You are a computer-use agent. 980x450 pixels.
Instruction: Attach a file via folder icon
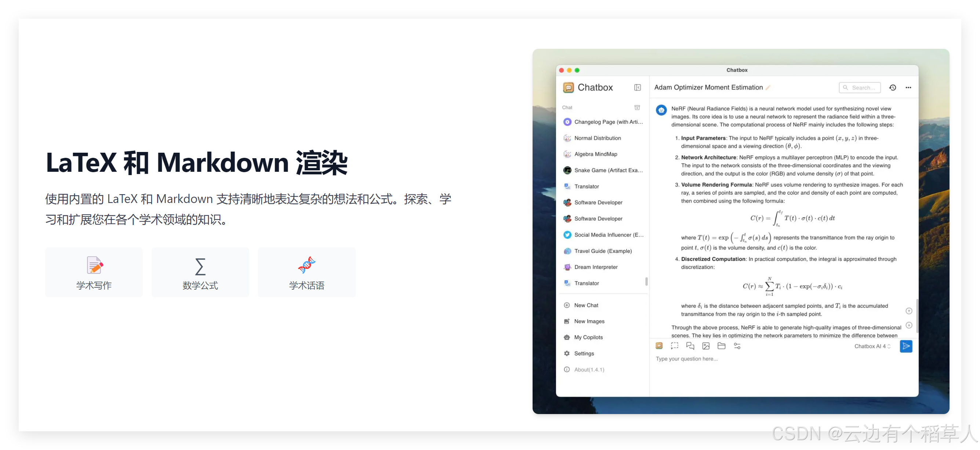pyautogui.click(x=721, y=346)
